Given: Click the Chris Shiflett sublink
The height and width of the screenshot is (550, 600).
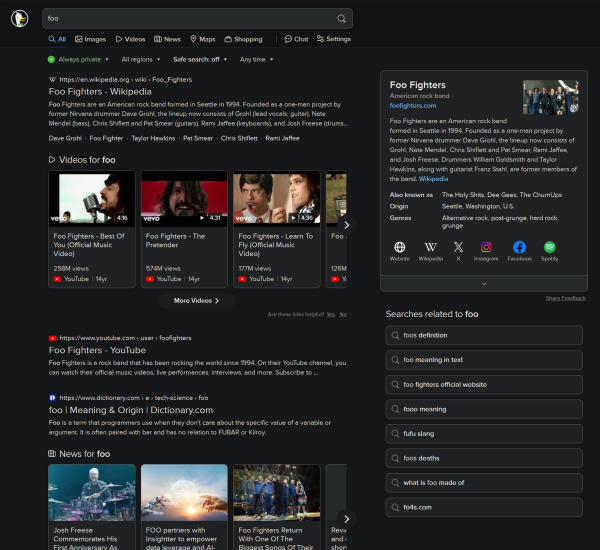Looking at the screenshot, I should pyautogui.click(x=239, y=138).
